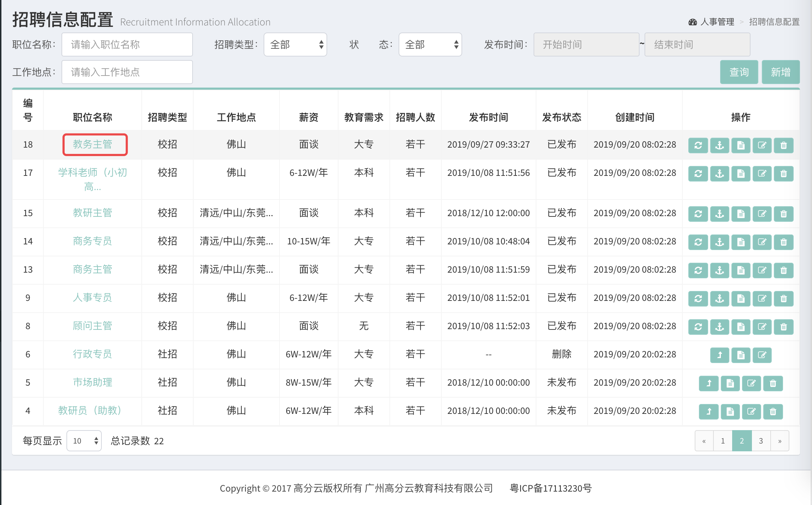Click the trash icon for 教研员（助教） row

(x=773, y=412)
